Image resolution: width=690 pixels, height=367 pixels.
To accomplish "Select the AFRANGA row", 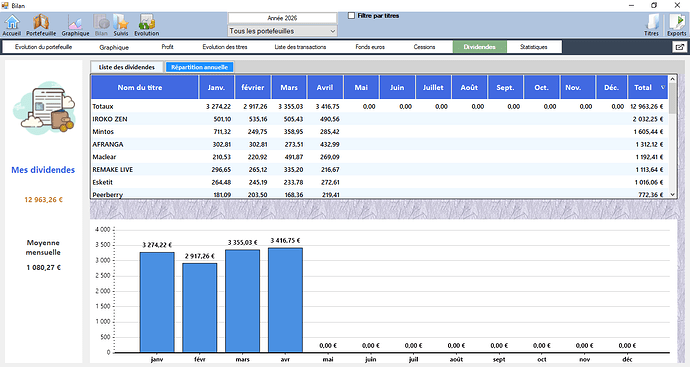I will (x=380, y=144).
